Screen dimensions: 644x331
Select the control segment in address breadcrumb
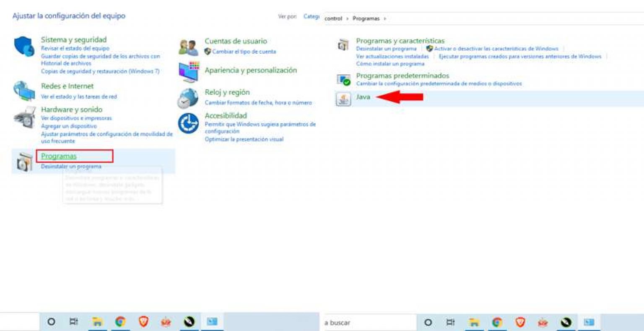pos(333,18)
